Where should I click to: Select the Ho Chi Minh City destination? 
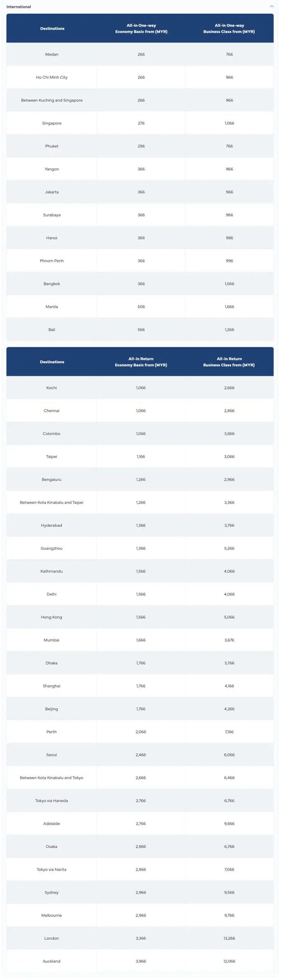(x=52, y=77)
